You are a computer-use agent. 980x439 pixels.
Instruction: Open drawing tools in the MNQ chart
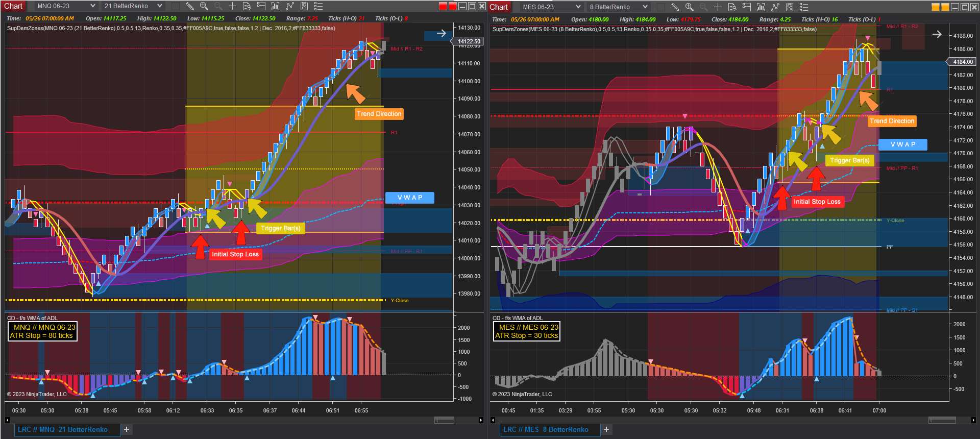tap(190, 6)
